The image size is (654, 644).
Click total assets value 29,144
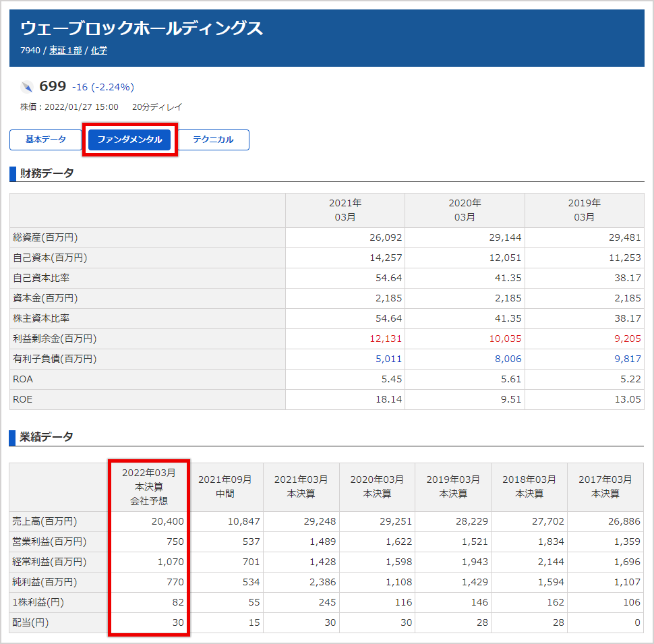coord(505,237)
